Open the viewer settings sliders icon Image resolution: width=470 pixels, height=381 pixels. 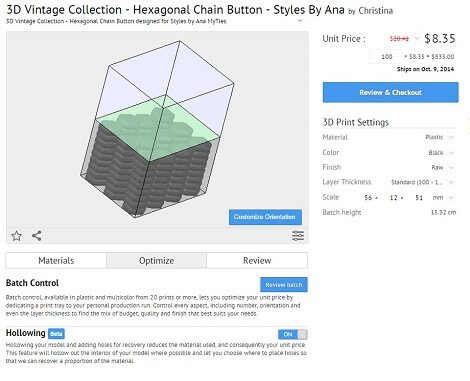298,236
